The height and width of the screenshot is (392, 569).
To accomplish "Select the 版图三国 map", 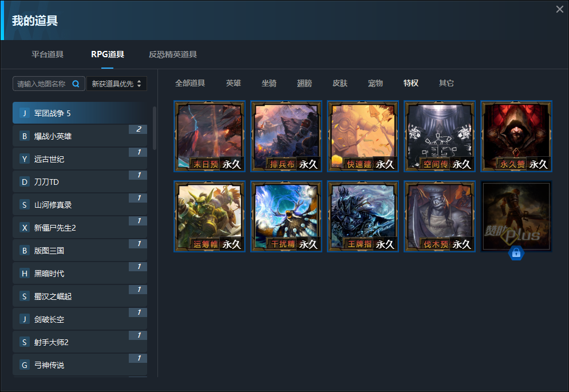I will point(80,250).
